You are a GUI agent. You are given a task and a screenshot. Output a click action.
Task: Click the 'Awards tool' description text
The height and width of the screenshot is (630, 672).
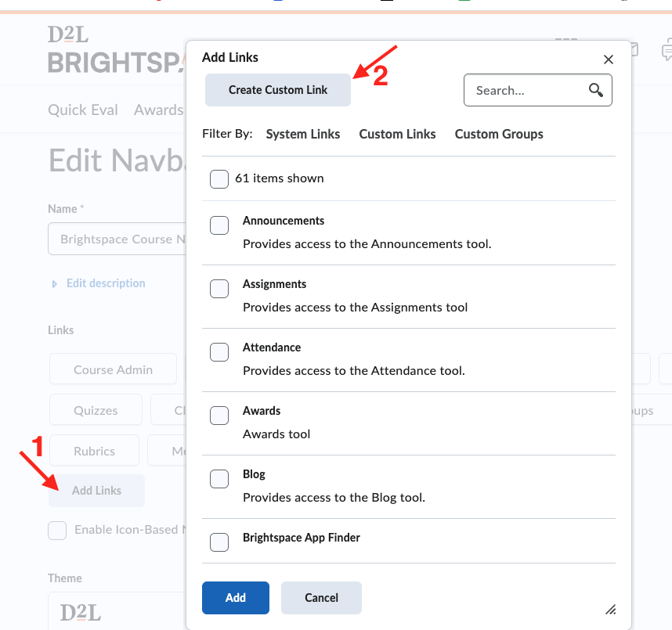point(276,434)
